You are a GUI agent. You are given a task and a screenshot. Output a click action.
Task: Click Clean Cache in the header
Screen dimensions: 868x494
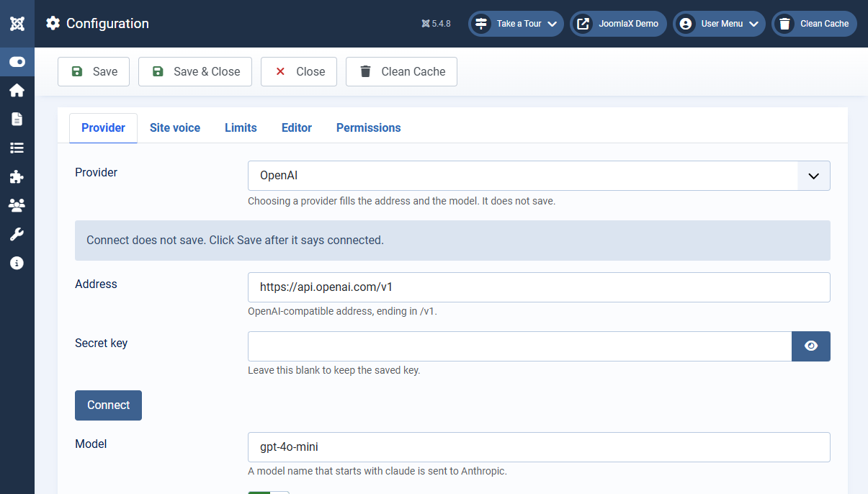pyautogui.click(x=814, y=24)
